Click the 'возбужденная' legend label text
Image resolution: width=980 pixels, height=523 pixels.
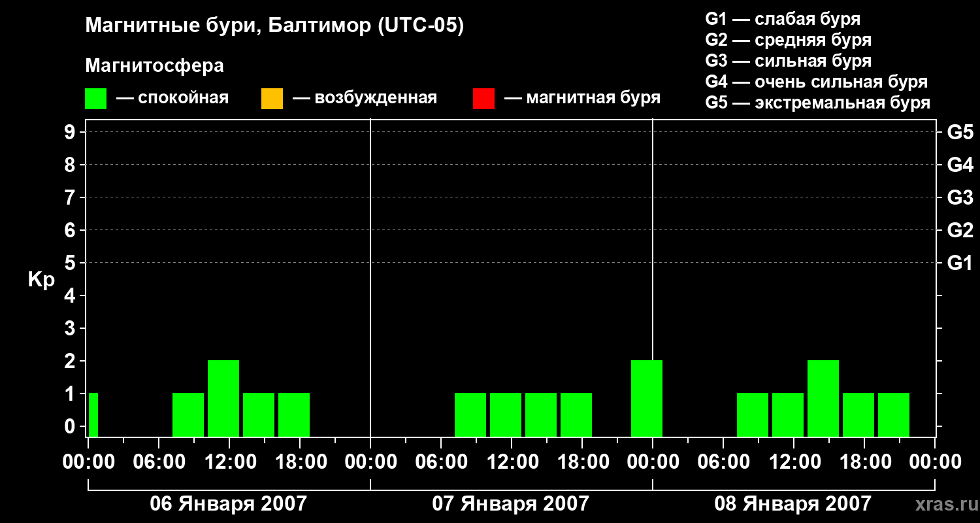376,99
